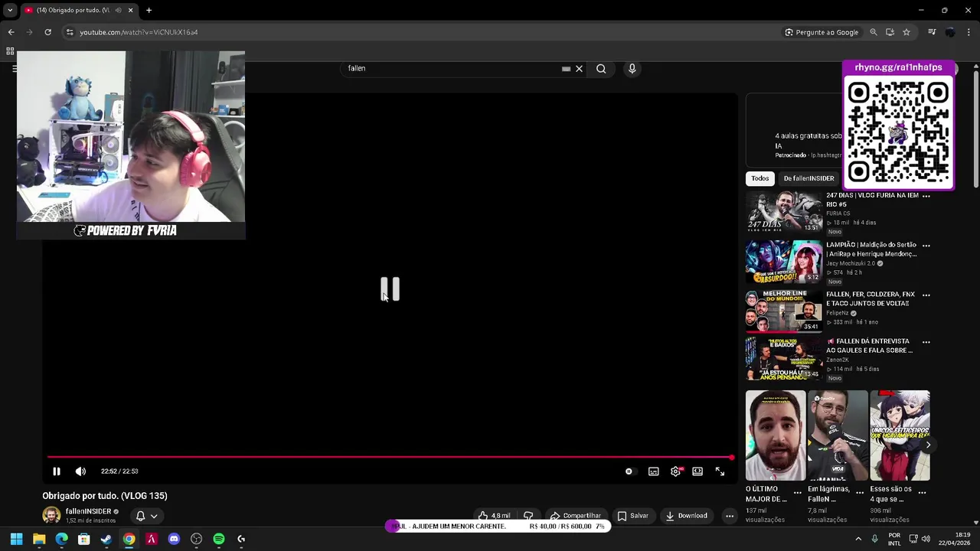Install the app via address bar icon
Image resolution: width=980 pixels, height=551 pixels.
[x=890, y=32]
